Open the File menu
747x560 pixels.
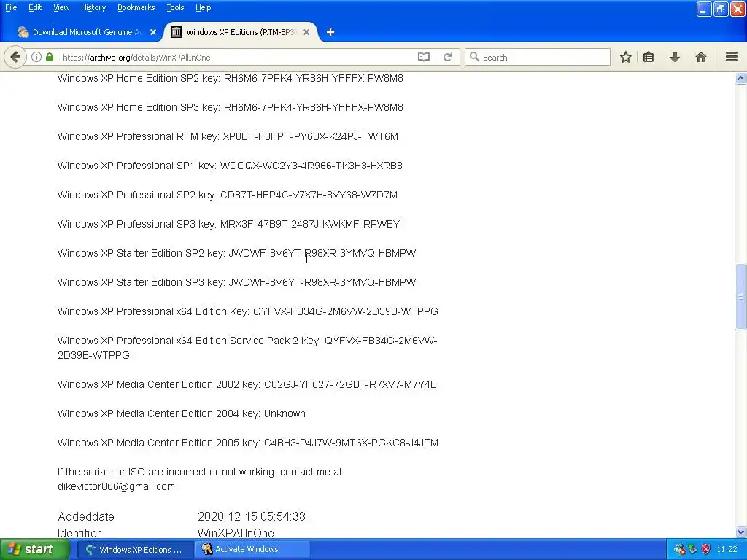pyautogui.click(x=11, y=7)
